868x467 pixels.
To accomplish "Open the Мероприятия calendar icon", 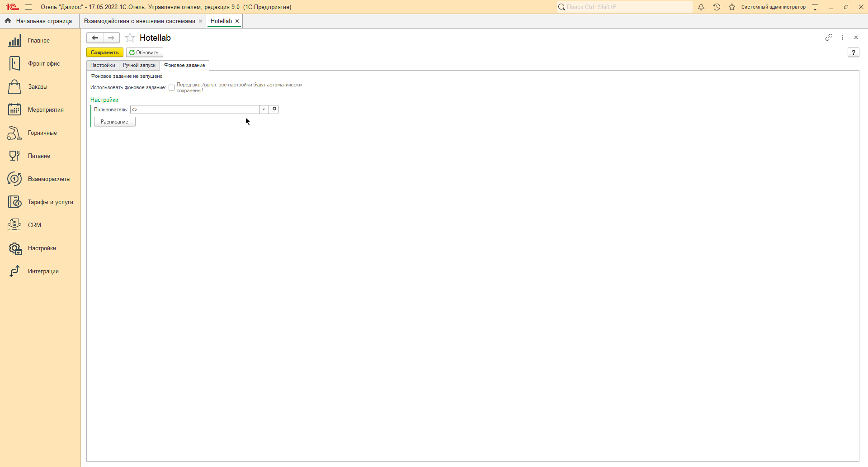I will [14, 110].
